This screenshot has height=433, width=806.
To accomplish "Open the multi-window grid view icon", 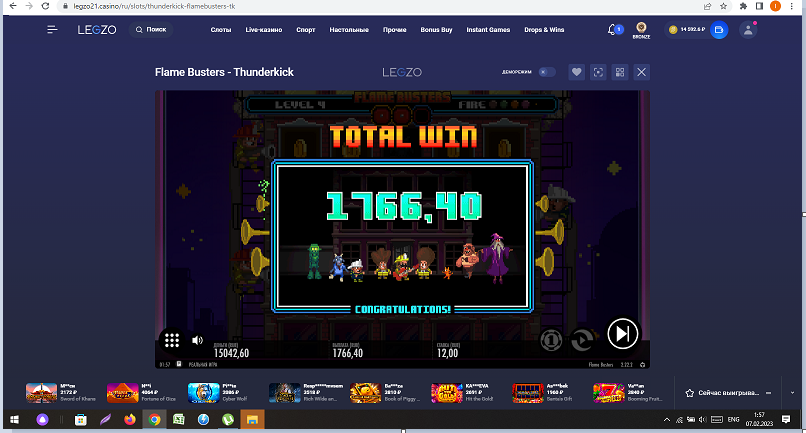I will (x=620, y=73).
